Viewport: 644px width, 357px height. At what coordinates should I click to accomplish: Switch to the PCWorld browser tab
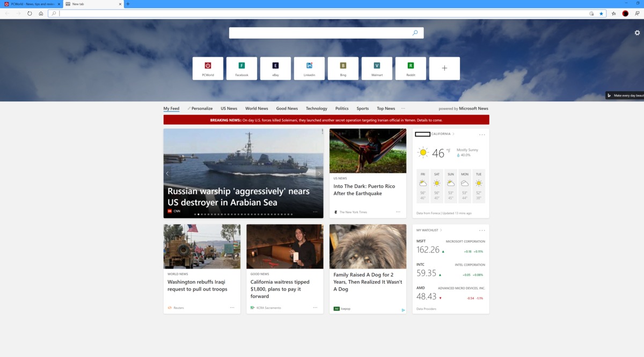pyautogui.click(x=32, y=4)
